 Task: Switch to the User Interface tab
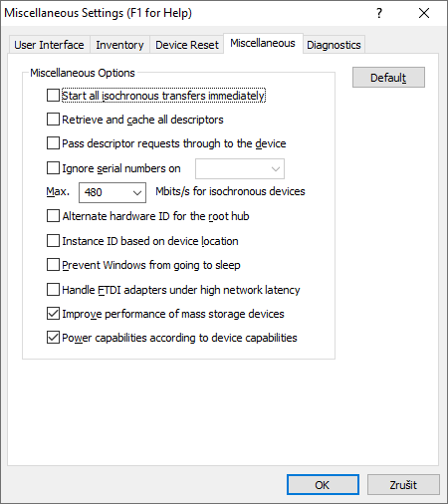[x=49, y=45]
